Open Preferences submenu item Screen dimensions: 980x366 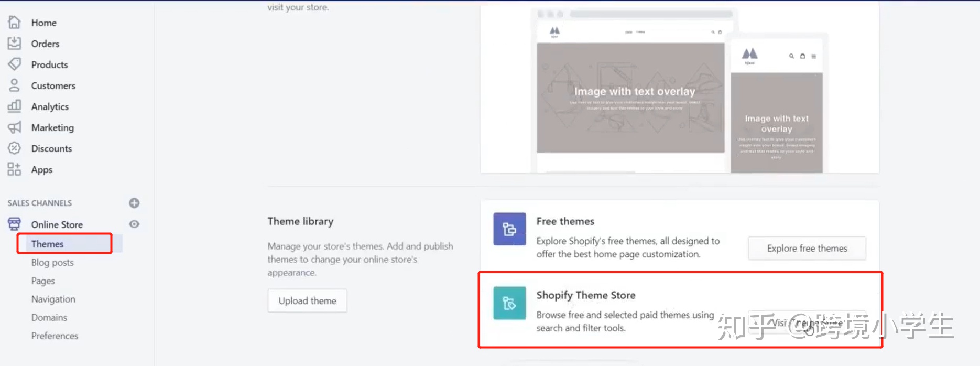(x=55, y=336)
